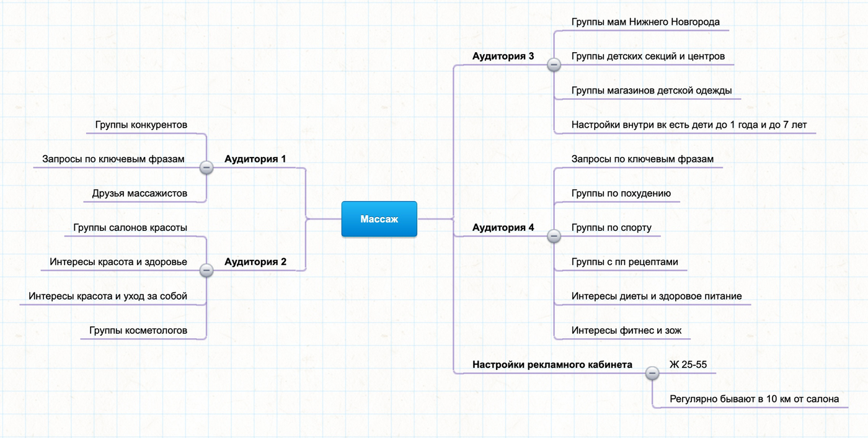The image size is (868, 438).
Task: Collapse the Аудитория 1 branch
Action: (x=206, y=168)
